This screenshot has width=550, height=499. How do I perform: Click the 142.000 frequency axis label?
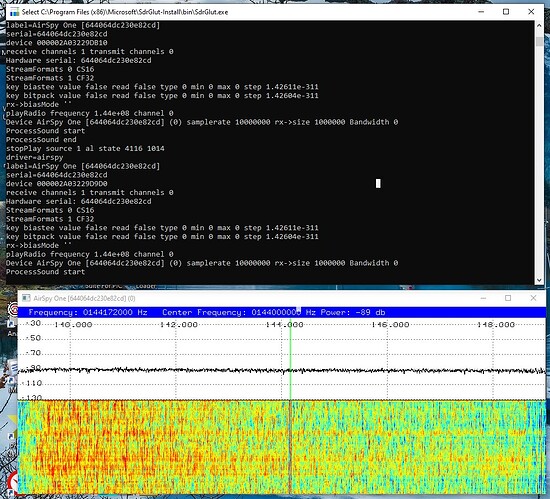point(179,325)
